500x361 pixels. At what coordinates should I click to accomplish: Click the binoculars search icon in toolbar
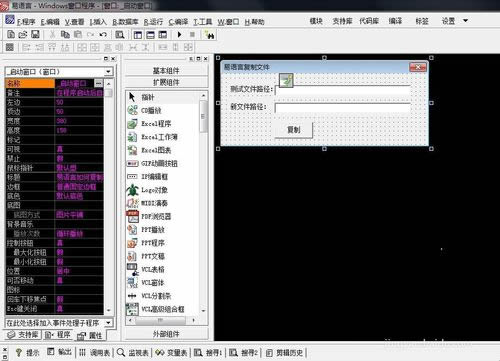point(210,35)
